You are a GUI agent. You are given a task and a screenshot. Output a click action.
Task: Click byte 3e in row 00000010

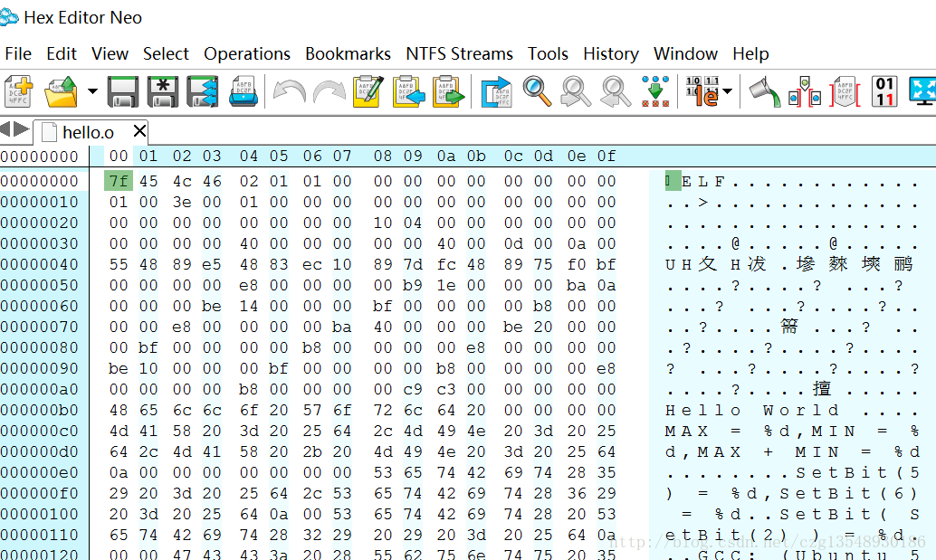181,202
